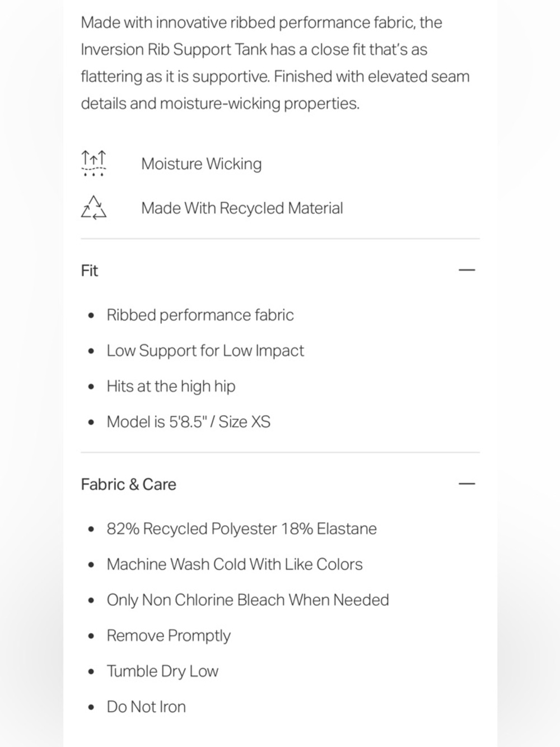Click 82% Recycled Polyester 18% Elastane
This screenshot has height=747, width=560.
[241, 528]
